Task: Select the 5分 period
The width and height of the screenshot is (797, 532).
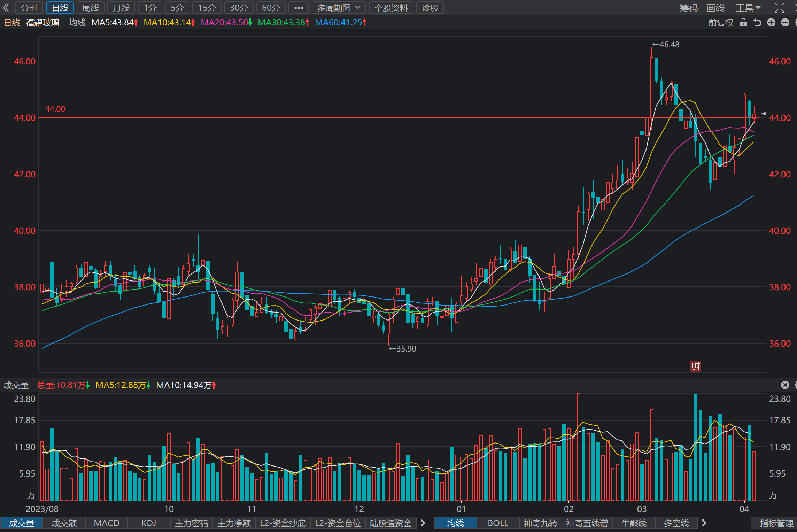Action: coord(177,8)
